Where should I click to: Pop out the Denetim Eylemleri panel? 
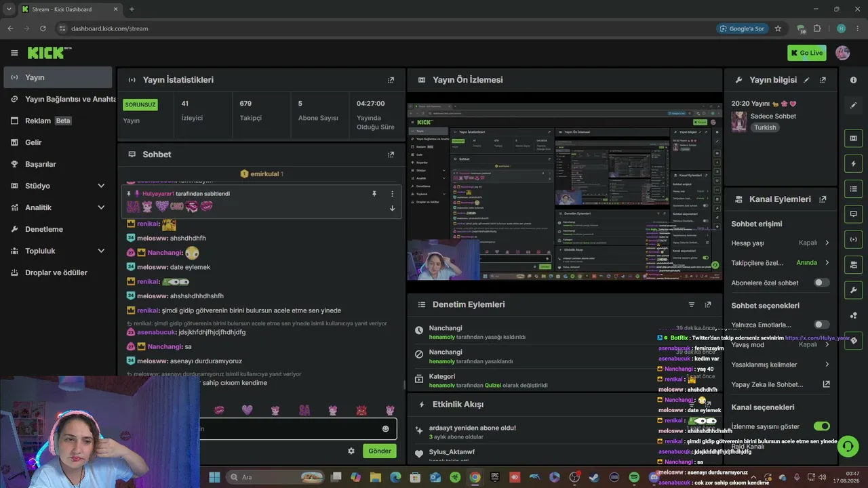[x=708, y=305]
